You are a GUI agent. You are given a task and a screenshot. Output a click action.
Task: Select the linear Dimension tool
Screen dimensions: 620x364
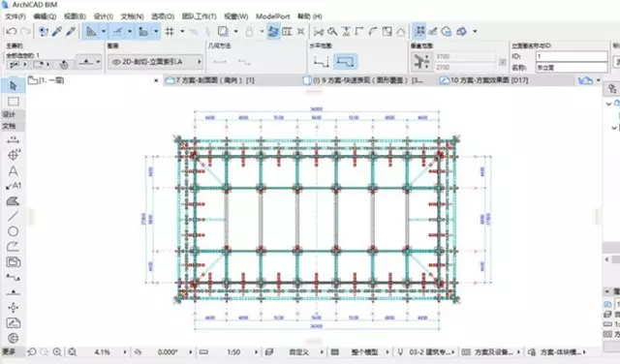(13, 140)
